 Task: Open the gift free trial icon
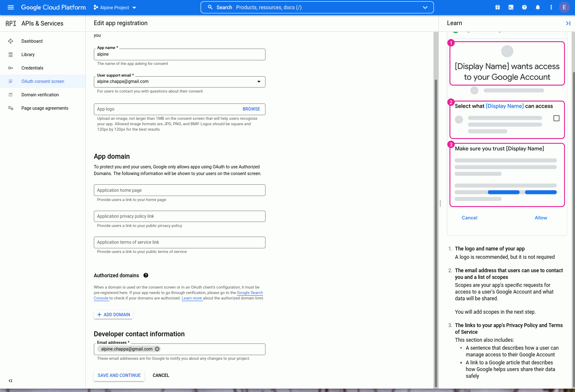498,8
